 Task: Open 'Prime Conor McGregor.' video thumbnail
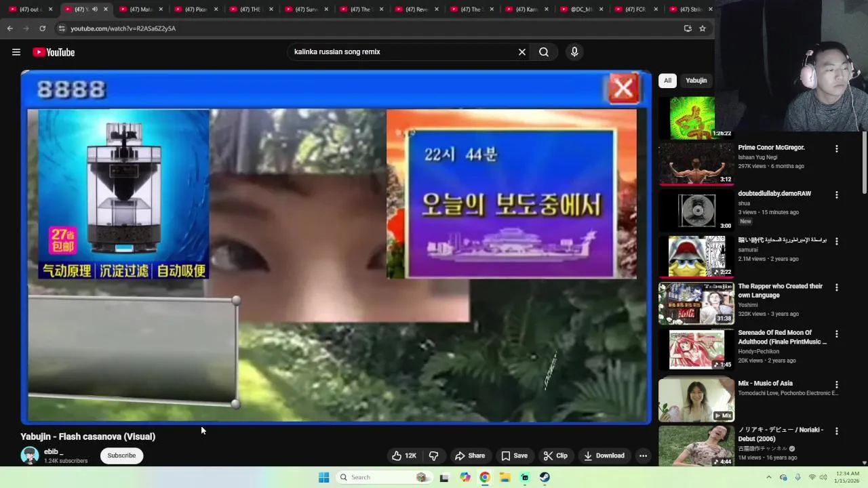point(696,164)
